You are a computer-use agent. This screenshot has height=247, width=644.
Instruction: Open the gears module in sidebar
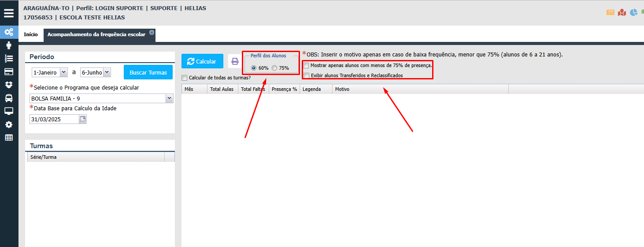pos(9,32)
